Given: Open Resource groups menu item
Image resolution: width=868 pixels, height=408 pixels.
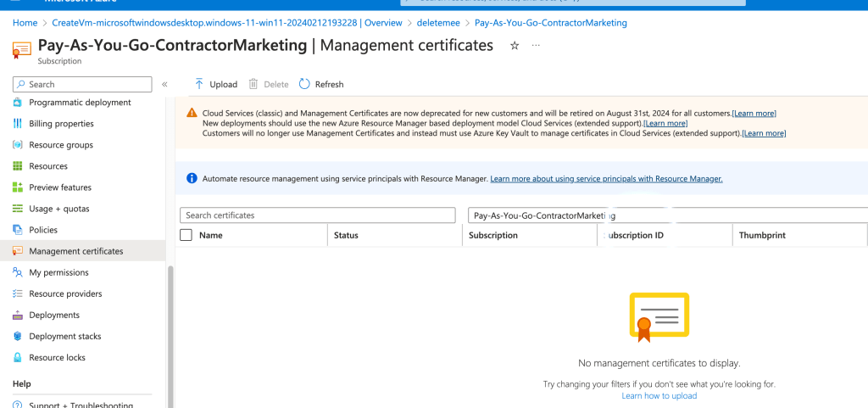Looking at the screenshot, I should click(61, 145).
